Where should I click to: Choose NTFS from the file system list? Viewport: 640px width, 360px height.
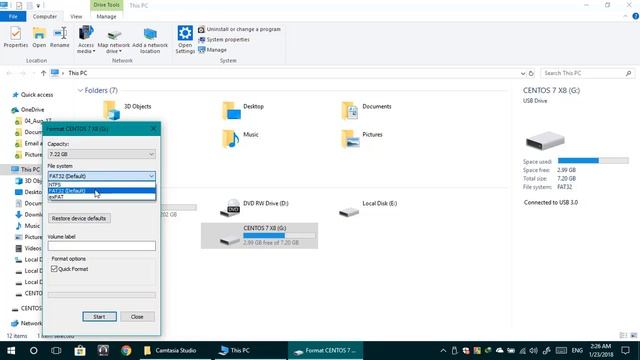[x=101, y=184]
